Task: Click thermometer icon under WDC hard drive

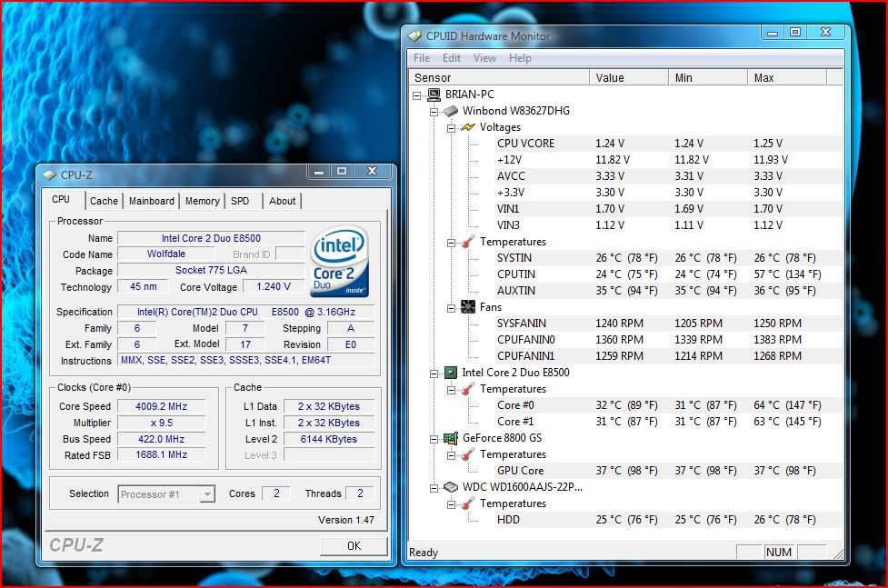Action: point(468,503)
